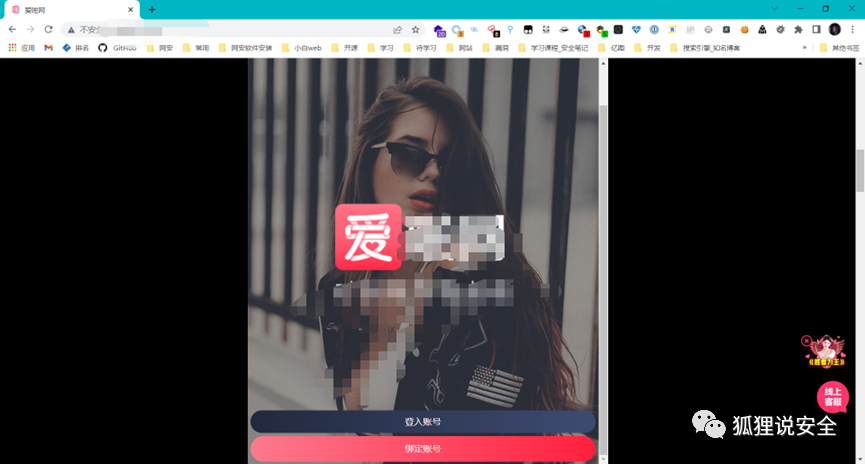Show more bookmarks with the overflow chevron
The width and height of the screenshot is (865, 464).
(804, 48)
